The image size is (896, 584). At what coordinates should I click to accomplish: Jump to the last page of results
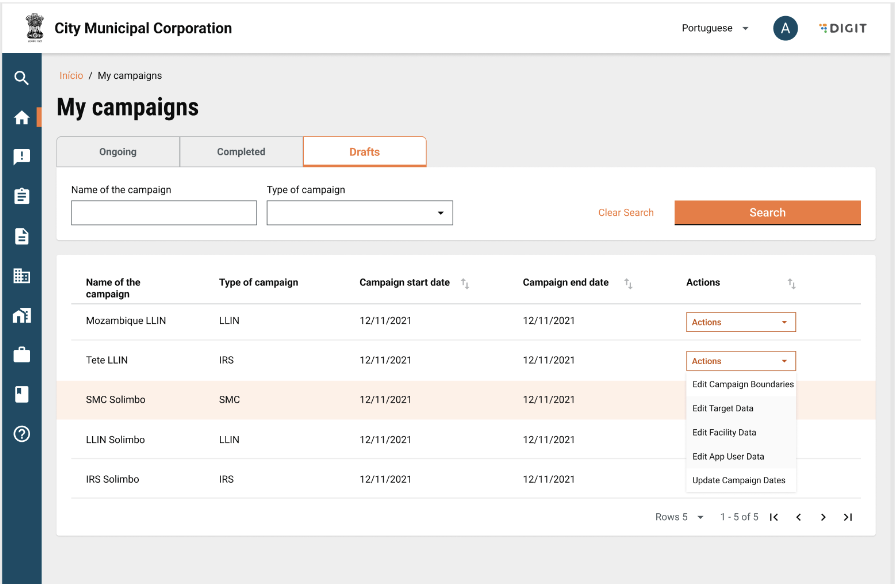(847, 517)
